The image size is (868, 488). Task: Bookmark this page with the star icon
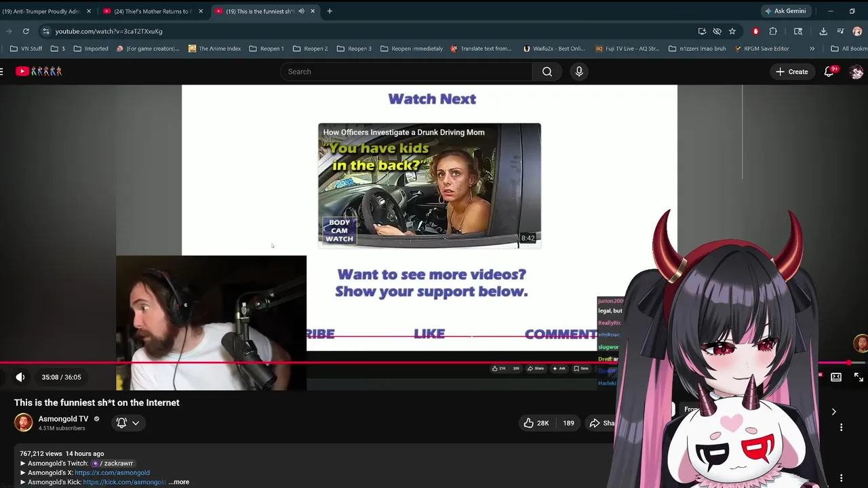(x=732, y=31)
